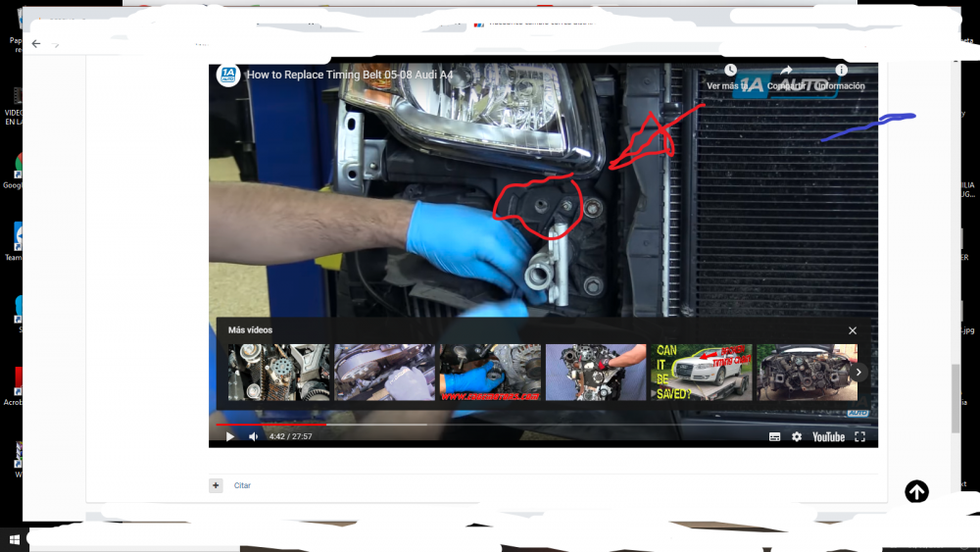
Task: Open video settings gear icon
Action: pyautogui.click(x=796, y=437)
